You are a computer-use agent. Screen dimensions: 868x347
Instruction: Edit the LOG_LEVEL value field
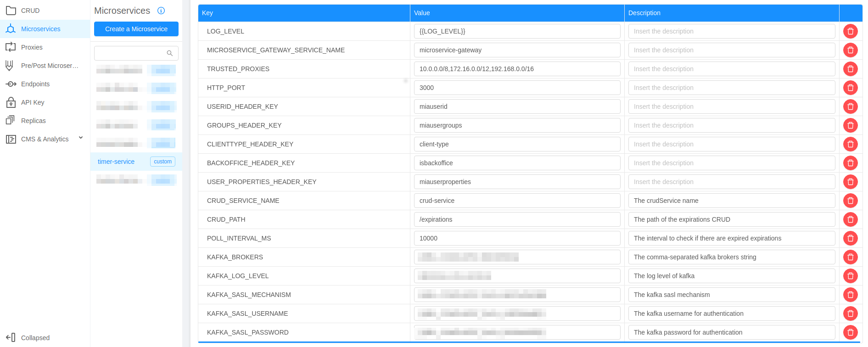(x=517, y=31)
